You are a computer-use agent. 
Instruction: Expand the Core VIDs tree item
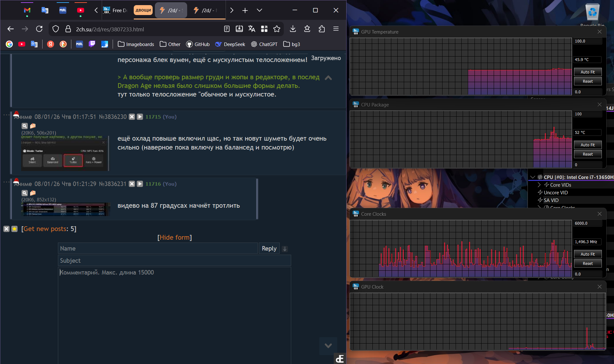point(539,185)
